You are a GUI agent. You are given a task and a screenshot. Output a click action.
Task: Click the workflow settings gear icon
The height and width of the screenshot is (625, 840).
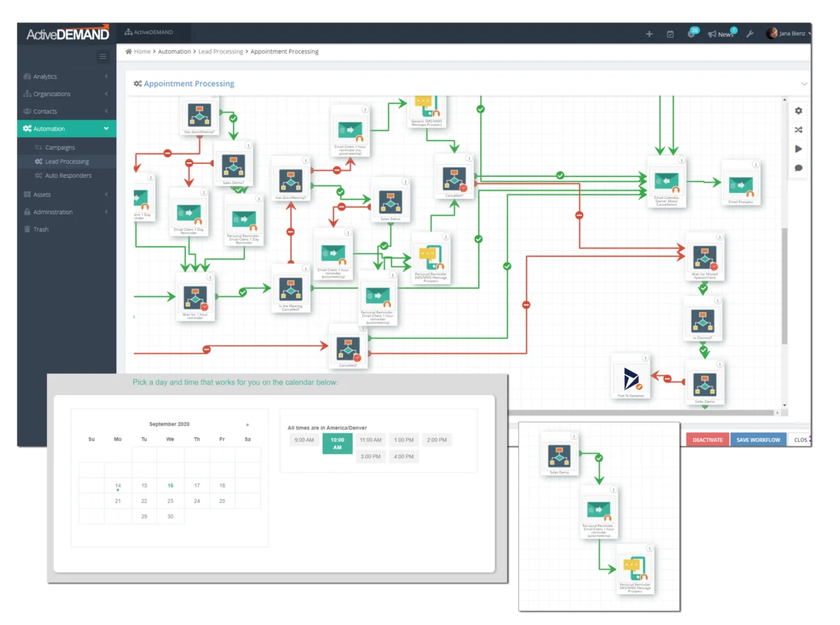tap(799, 111)
